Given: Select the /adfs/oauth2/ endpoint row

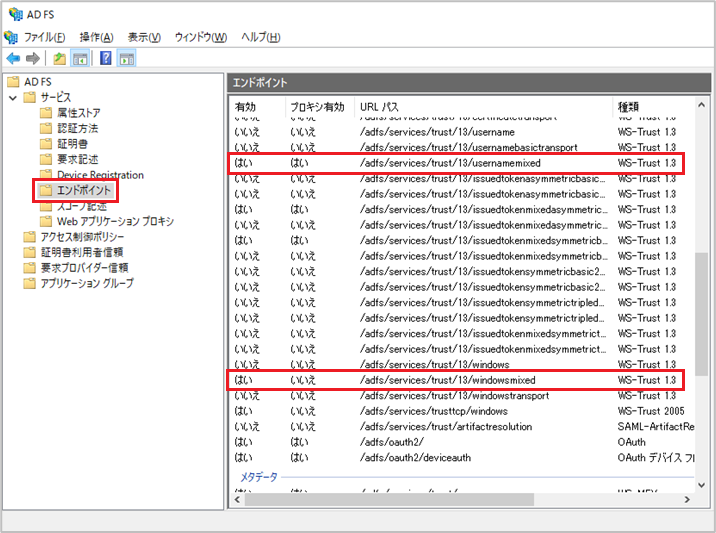Looking at the screenshot, I should tap(462, 442).
